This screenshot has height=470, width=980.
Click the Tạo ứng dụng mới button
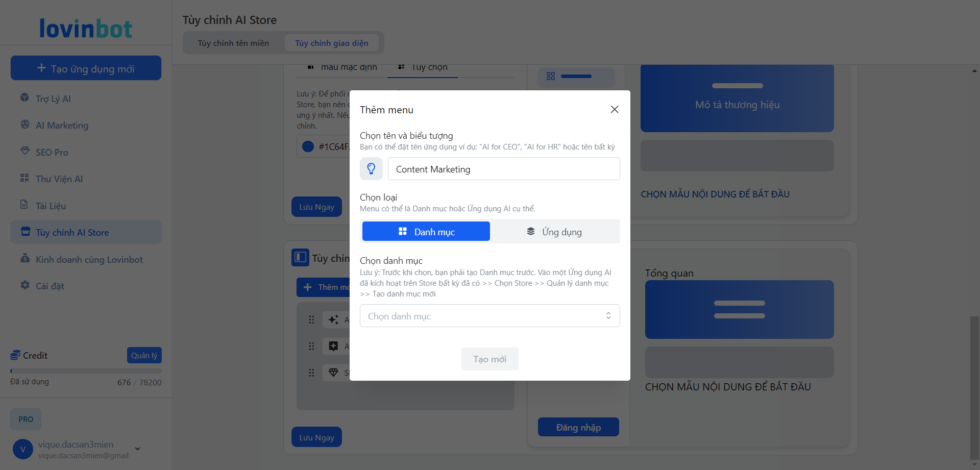tap(86, 68)
